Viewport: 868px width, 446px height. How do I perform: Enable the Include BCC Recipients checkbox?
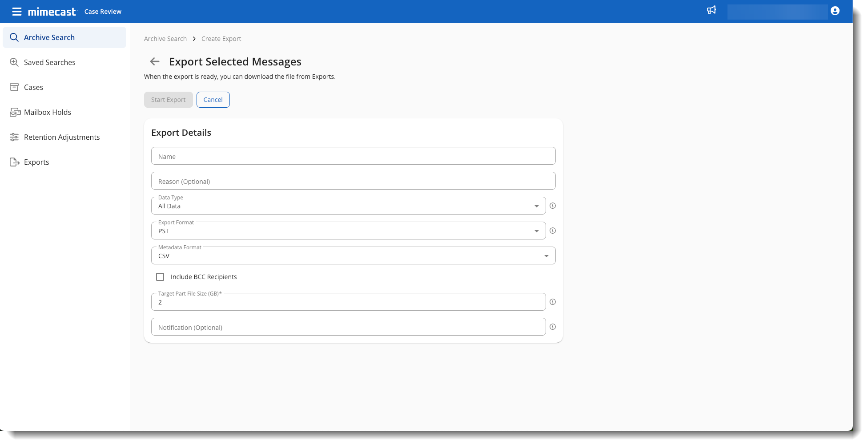[x=160, y=277]
